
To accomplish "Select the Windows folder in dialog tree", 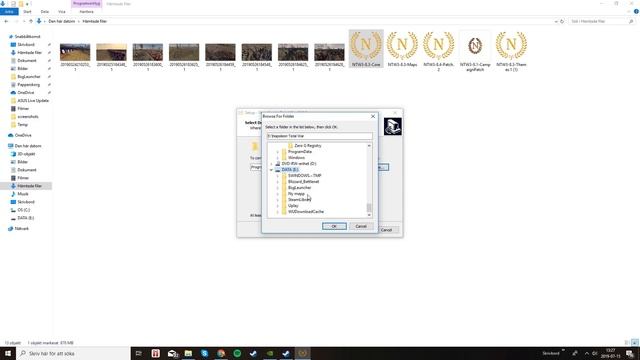I will coord(296,158).
